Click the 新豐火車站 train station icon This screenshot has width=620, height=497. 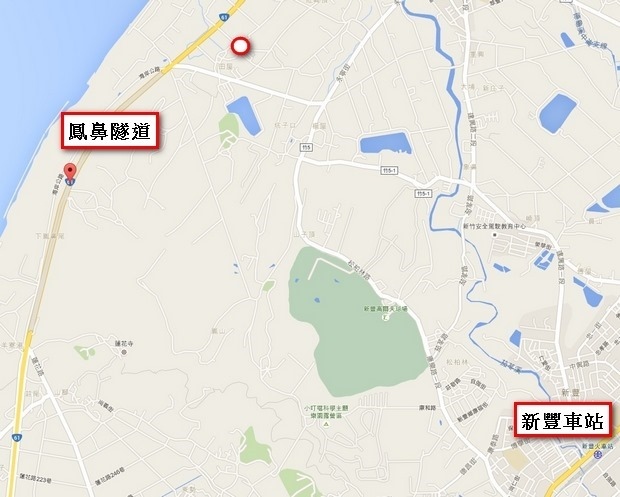tap(597, 454)
